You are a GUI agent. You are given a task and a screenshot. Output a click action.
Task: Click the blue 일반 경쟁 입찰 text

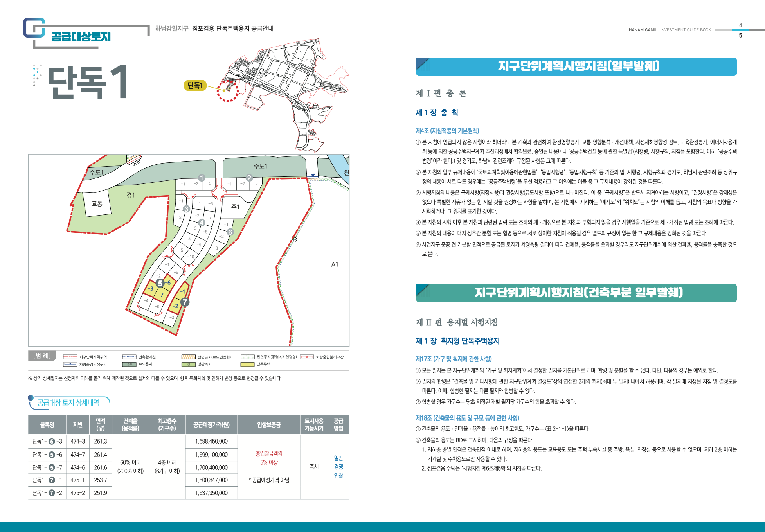pos(338,467)
